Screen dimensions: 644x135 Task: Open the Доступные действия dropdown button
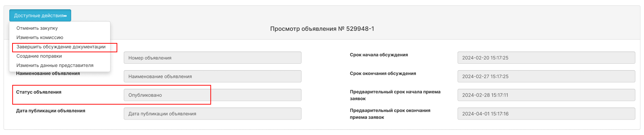tap(40, 15)
